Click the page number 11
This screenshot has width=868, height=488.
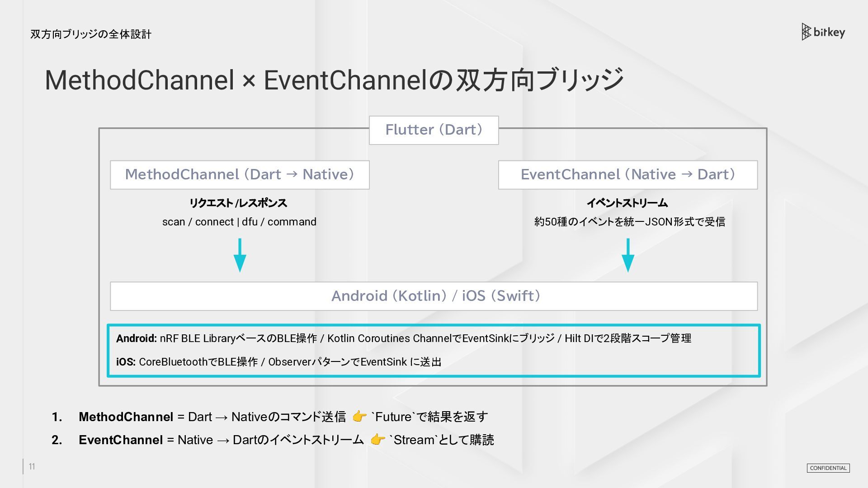click(x=32, y=466)
